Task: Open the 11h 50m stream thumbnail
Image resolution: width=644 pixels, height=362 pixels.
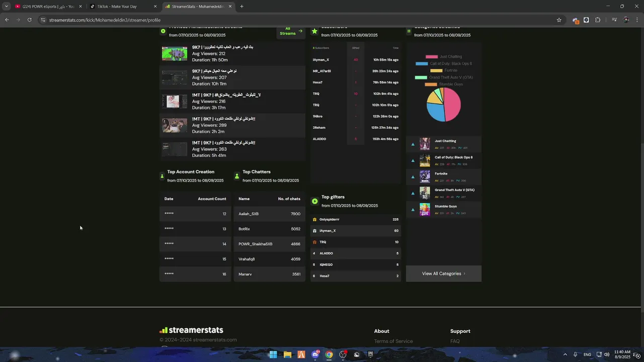Action: (x=175, y=53)
